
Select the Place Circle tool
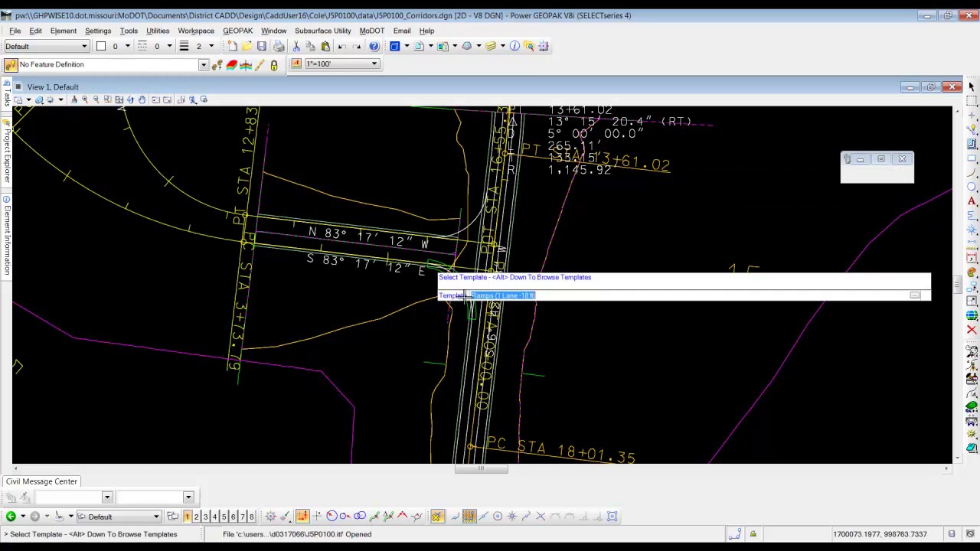(x=972, y=187)
